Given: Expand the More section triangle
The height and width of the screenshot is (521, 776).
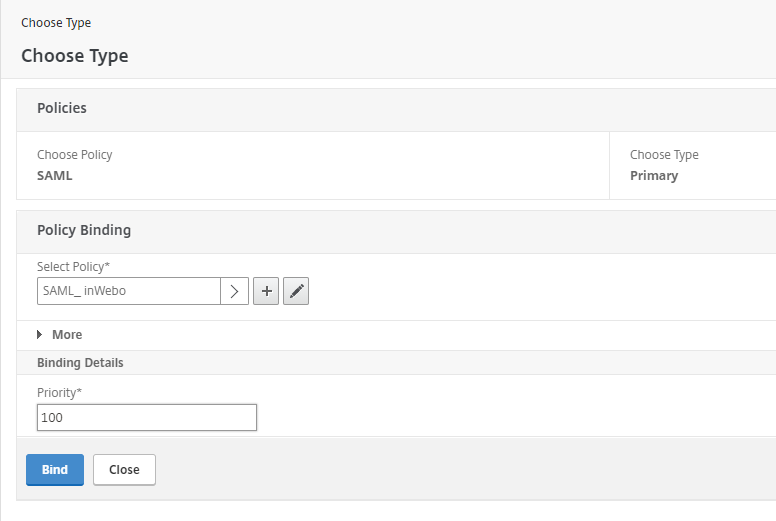Looking at the screenshot, I should click(x=40, y=335).
